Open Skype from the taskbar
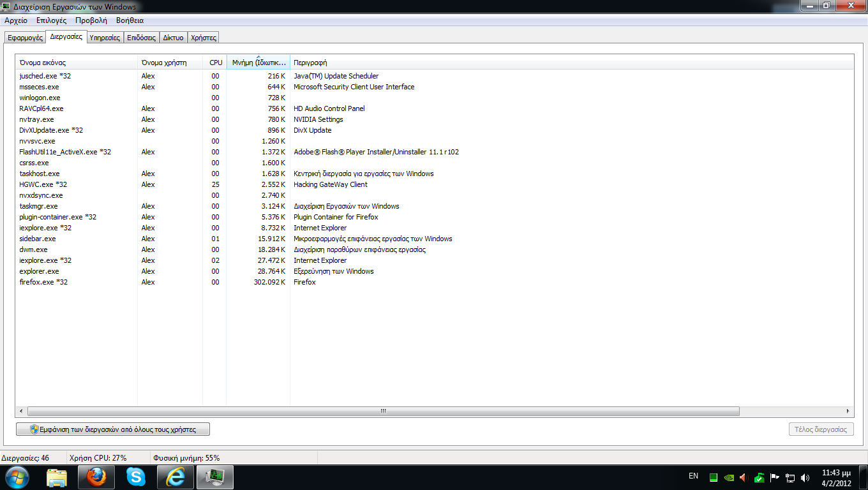This screenshot has width=868, height=490. [135, 477]
